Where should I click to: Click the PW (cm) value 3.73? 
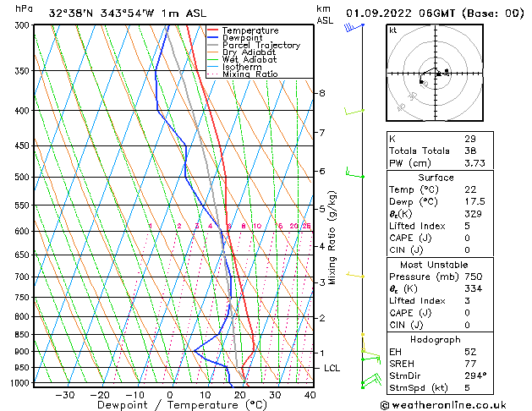[x=474, y=163]
